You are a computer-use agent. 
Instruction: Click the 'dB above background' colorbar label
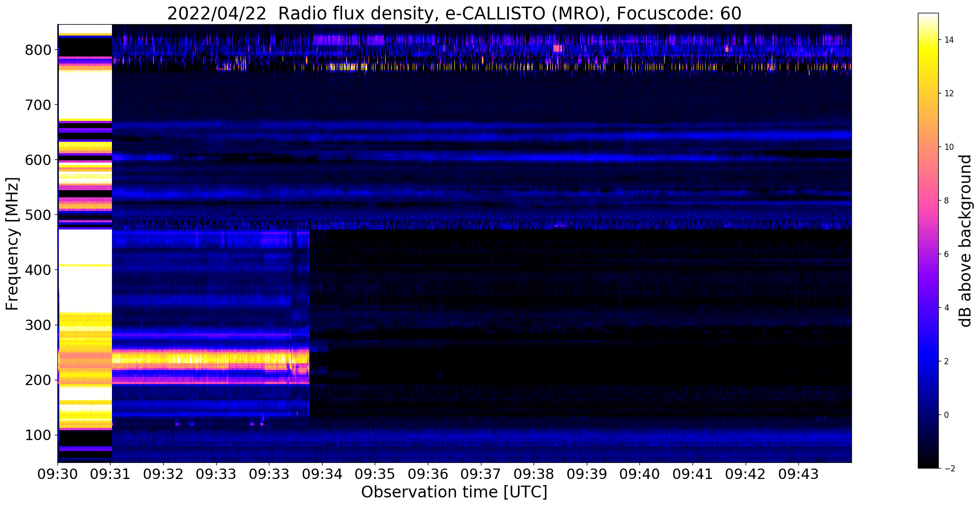(x=965, y=240)
